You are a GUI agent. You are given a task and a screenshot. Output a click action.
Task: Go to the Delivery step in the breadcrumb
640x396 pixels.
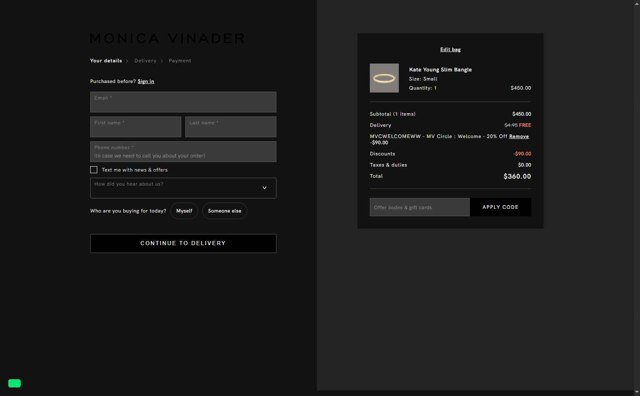point(145,61)
